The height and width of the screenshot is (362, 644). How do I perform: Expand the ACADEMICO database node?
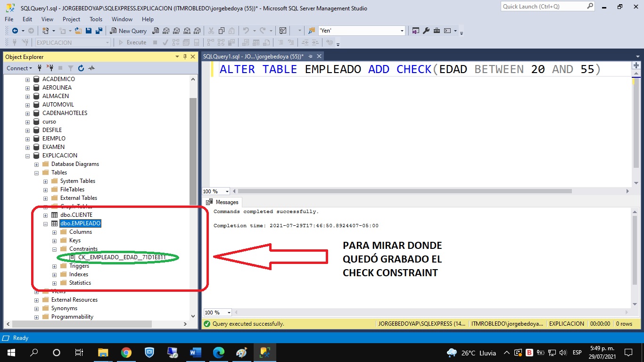coord(27,79)
